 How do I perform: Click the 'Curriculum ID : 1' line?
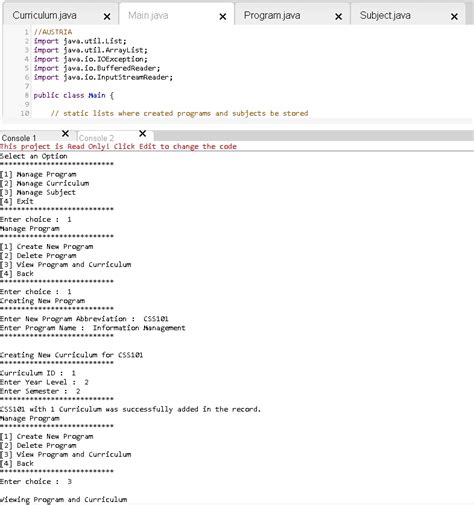38,373
